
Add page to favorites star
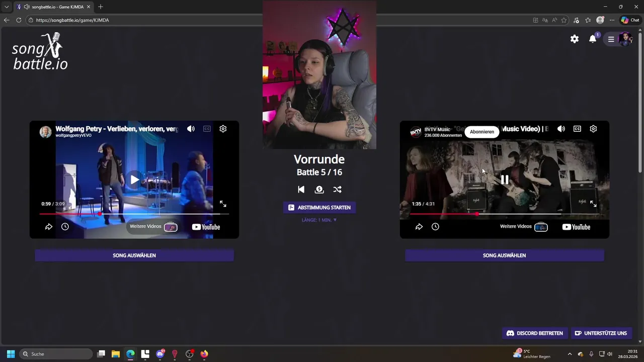564,20
